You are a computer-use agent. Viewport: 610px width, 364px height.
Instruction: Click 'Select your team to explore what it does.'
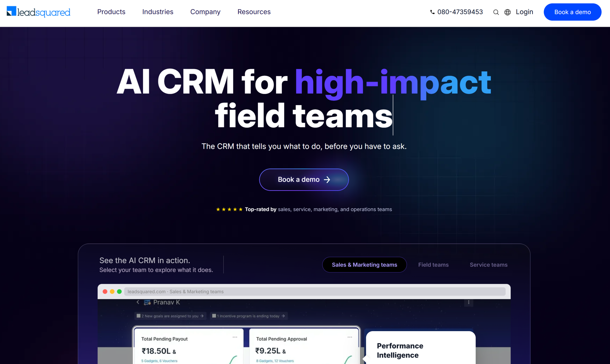coord(156,270)
